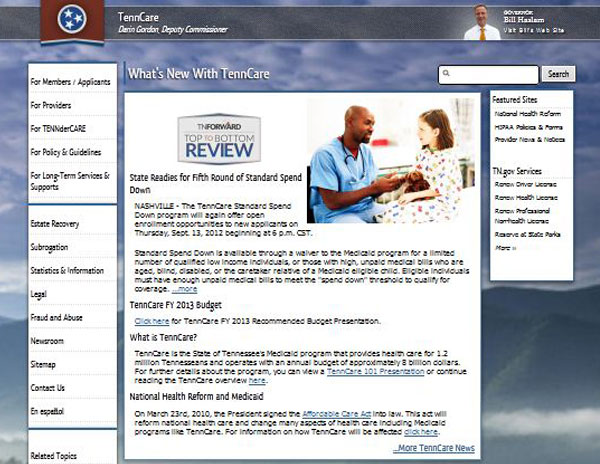
Task: Click Darin Gordon Deputy Commissioner text
Action: (x=173, y=29)
